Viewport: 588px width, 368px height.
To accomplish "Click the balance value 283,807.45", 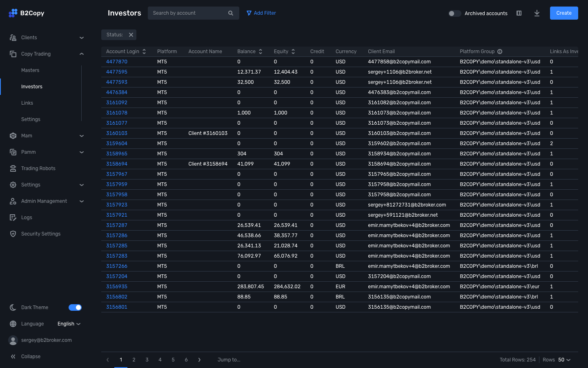I will tap(251, 287).
